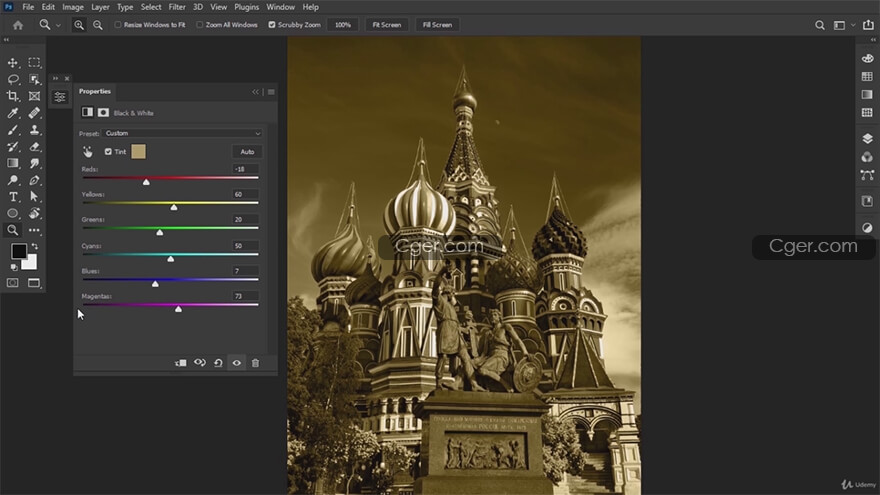Collapse the Properties panel double arrows

pyautogui.click(x=255, y=92)
